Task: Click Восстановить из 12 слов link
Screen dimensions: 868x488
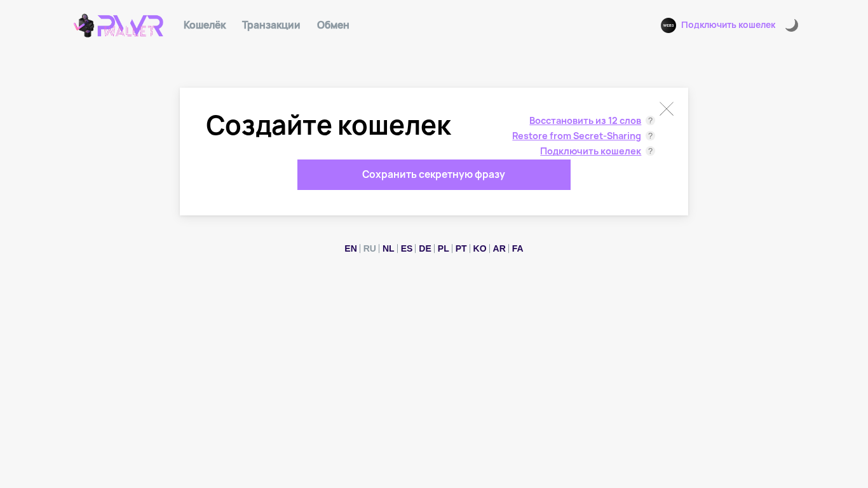Action: pyautogui.click(x=585, y=121)
